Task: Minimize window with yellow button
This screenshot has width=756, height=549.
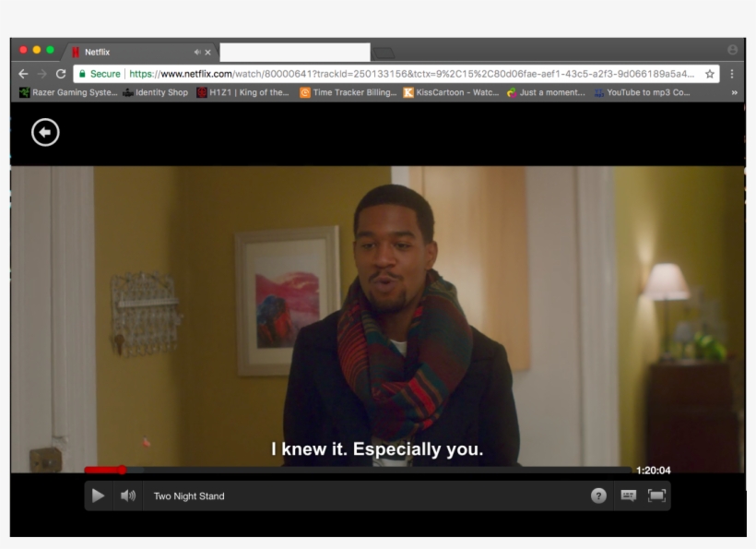Action: tap(37, 50)
